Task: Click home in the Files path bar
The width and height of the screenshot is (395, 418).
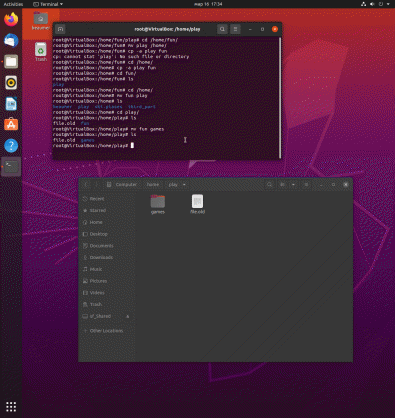Action: point(153,184)
